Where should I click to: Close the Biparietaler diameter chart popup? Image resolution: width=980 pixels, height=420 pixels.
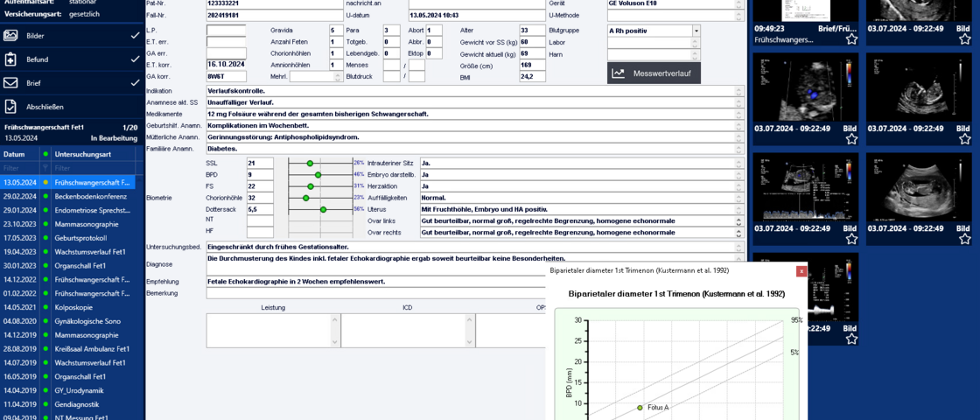(801, 271)
